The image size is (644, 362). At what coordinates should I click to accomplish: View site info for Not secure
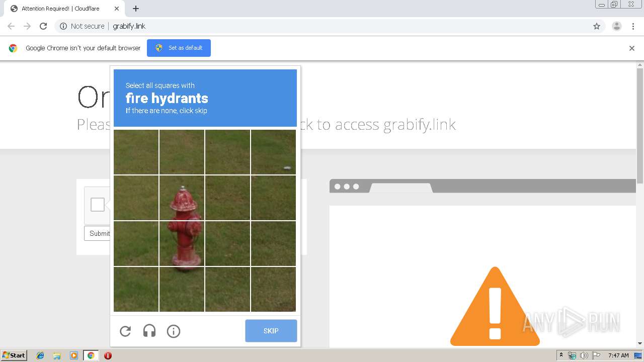tap(82, 26)
